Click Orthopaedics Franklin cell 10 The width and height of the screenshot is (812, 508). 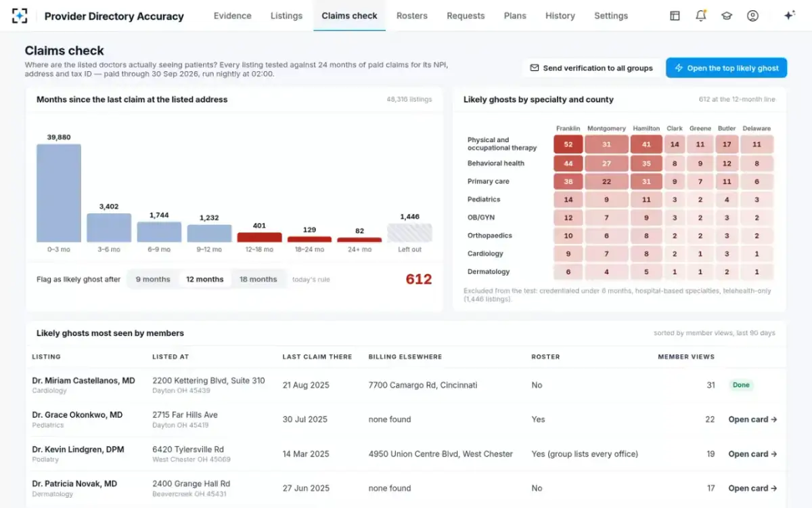click(x=568, y=236)
